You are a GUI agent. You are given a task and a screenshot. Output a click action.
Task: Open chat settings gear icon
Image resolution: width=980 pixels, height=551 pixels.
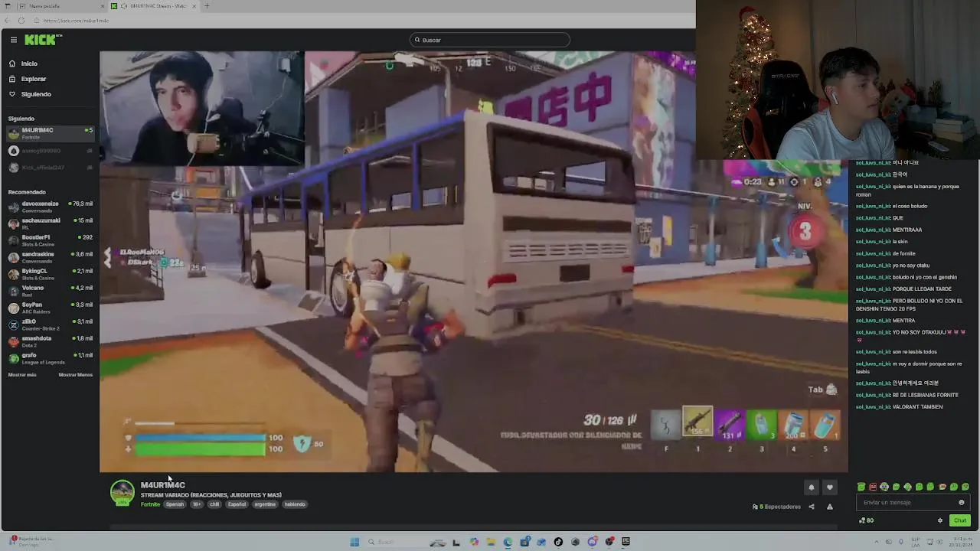pyautogui.click(x=940, y=520)
